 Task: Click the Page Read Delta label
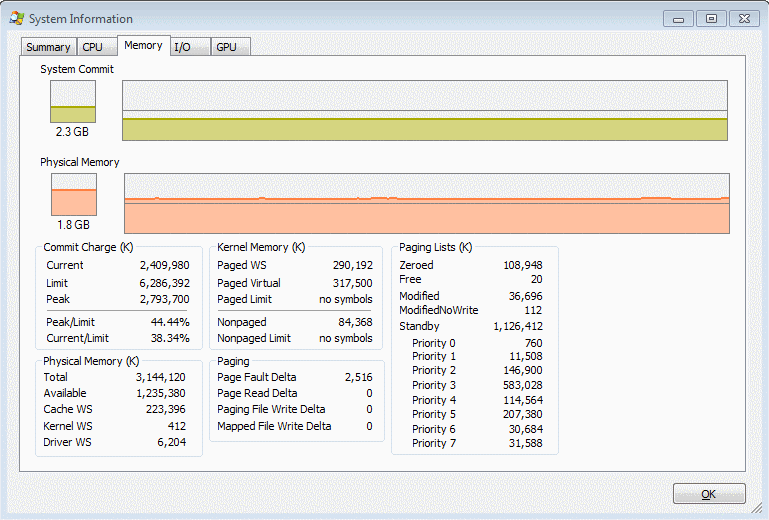[x=257, y=393]
